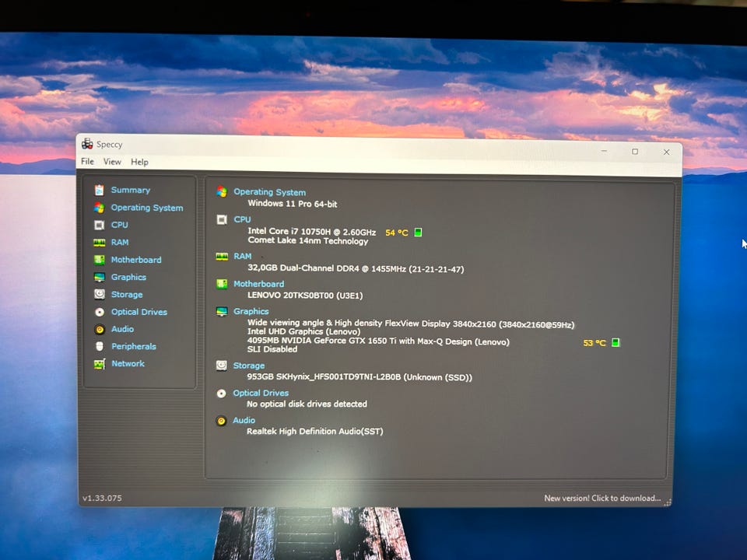Open Optical Drives in sidebar
Image resolution: width=747 pixels, height=560 pixels.
point(139,312)
